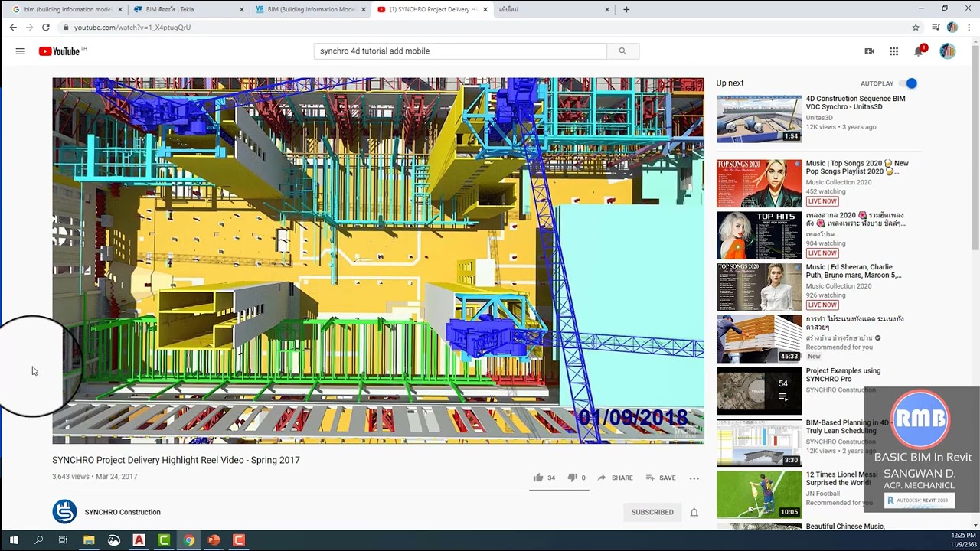This screenshot has height=551, width=980.
Task: Click inside the YouTube search box
Action: [x=460, y=51]
